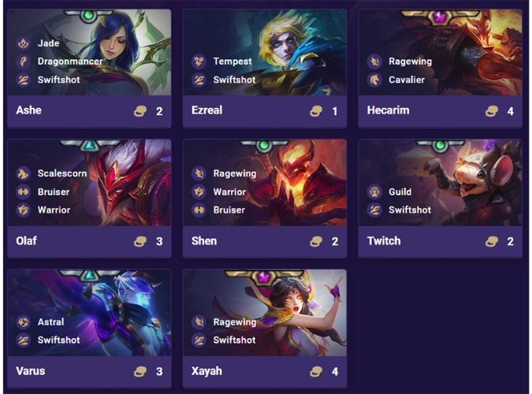Click the Ragewing trait icon on Xayah's card
Screen dimensions: 532x394
(199, 322)
